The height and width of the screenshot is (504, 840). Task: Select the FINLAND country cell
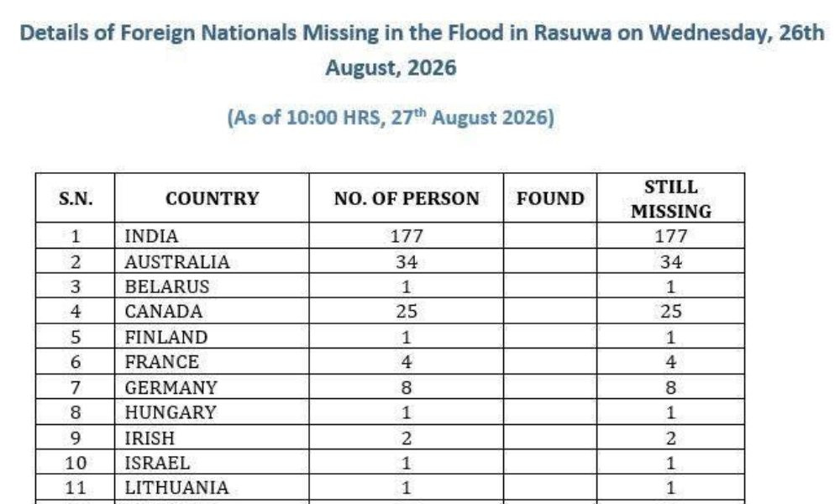[x=213, y=336]
